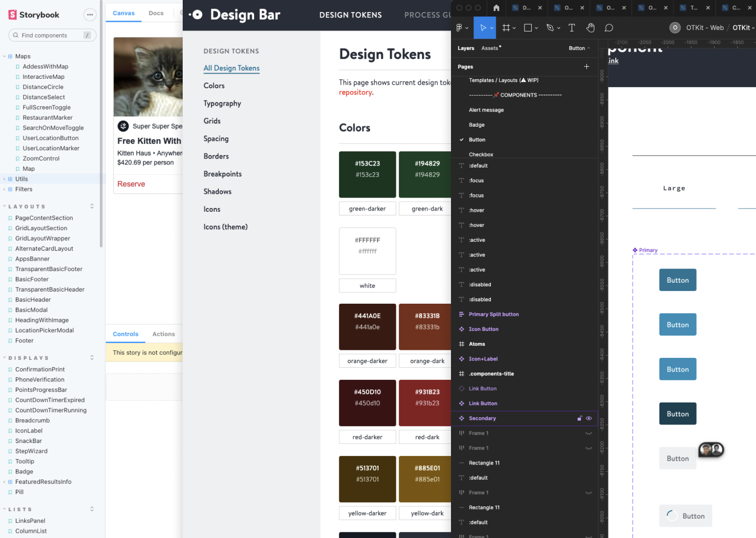Add a new page with plus icon
The image size is (756, 538).
click(586, 67)
